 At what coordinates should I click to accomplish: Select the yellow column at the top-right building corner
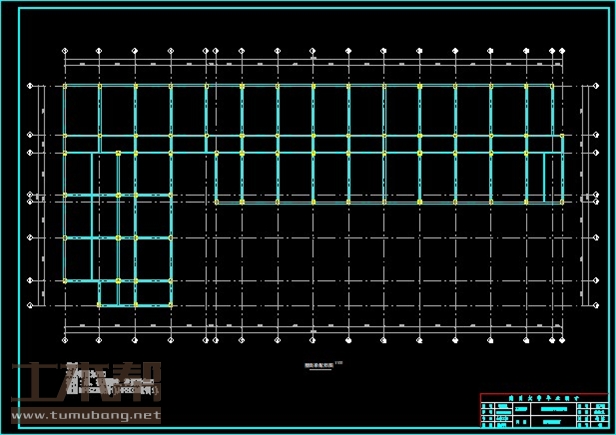(x=552, y=87)
